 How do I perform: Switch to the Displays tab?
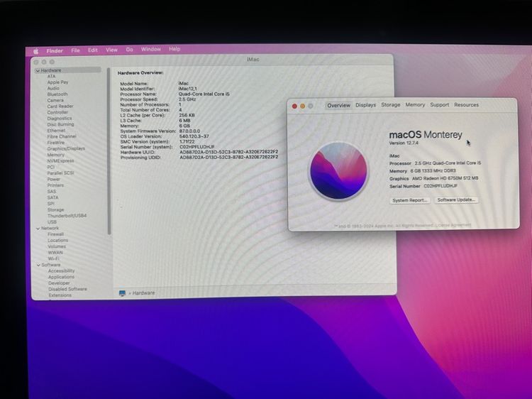[x=365, y=105]
